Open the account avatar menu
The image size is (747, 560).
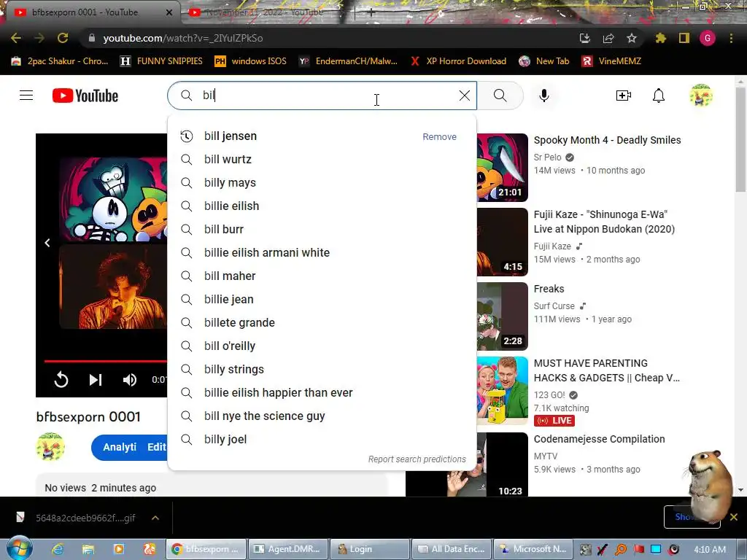point(701,96)
